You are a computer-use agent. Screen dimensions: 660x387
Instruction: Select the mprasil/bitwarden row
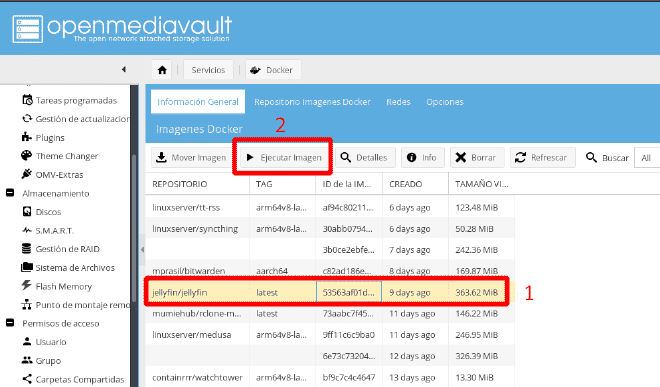tap(330, 270)
